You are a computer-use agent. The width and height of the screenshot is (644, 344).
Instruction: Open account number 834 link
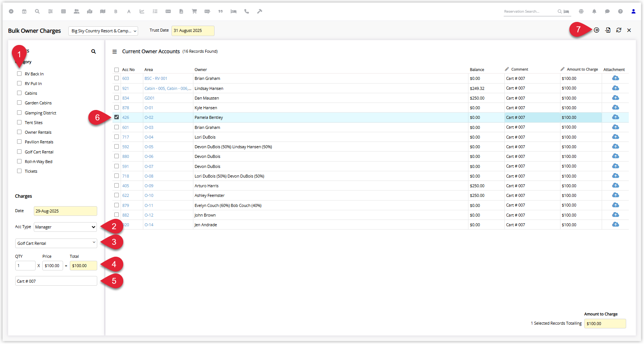pos(125,98)
